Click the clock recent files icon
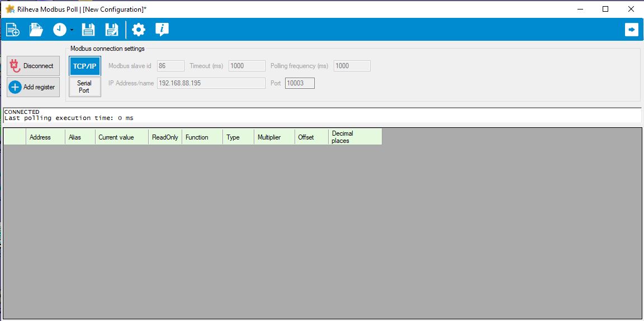 click(x=59, y=30)
